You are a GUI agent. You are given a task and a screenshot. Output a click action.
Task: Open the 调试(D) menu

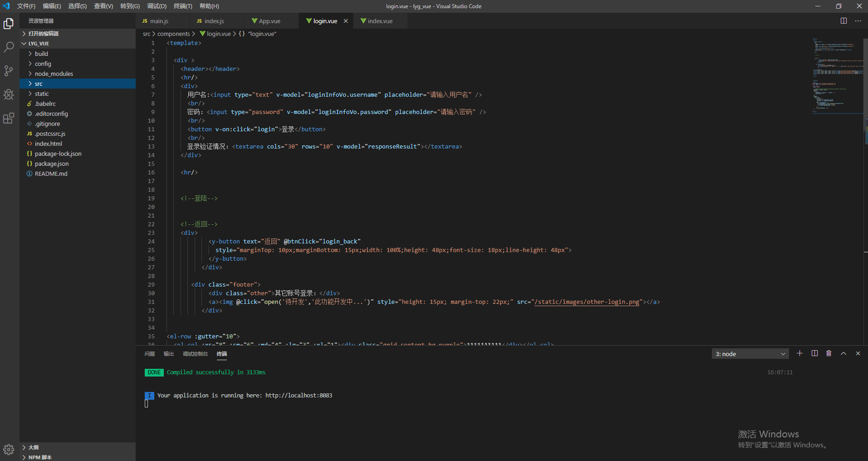tap(157, 6)
